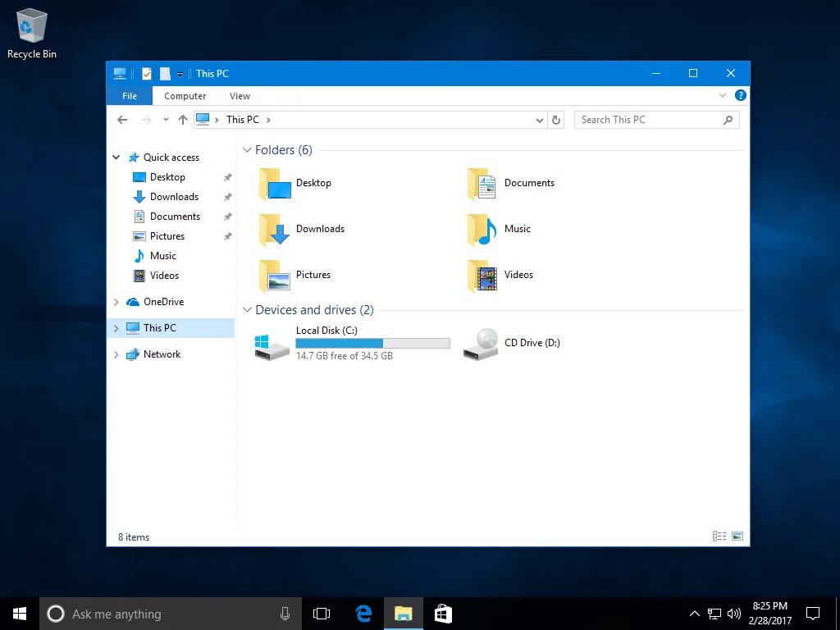840x630 pixels.
Task: Open Recycle Bin on desktop
Action: (x=32, y=33)
